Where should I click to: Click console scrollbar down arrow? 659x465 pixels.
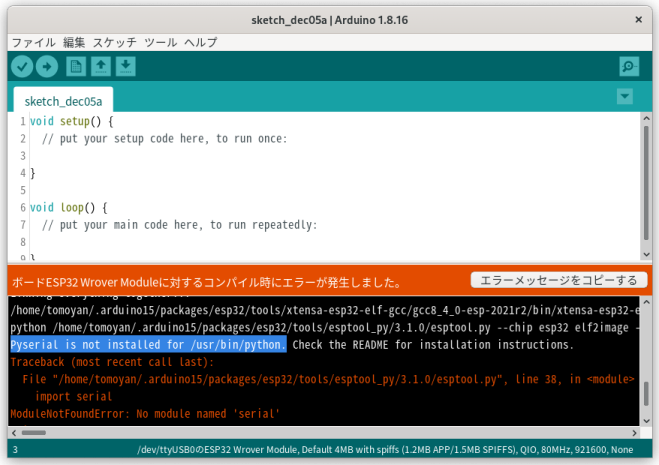pos(646,421)
